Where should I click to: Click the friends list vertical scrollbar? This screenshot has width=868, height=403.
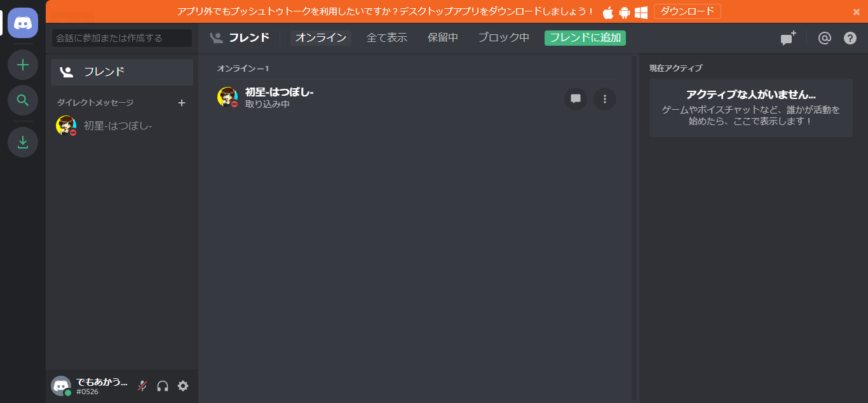[x=634, y=227]
